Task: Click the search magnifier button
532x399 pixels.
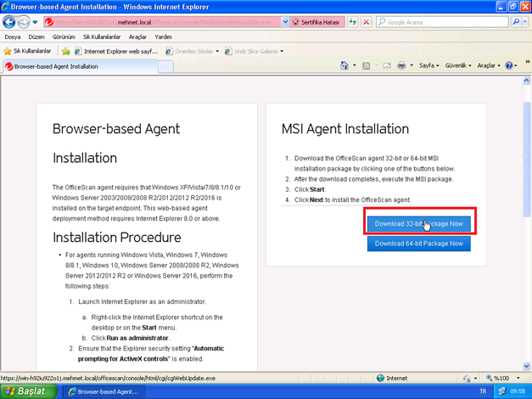Action: 516,22
